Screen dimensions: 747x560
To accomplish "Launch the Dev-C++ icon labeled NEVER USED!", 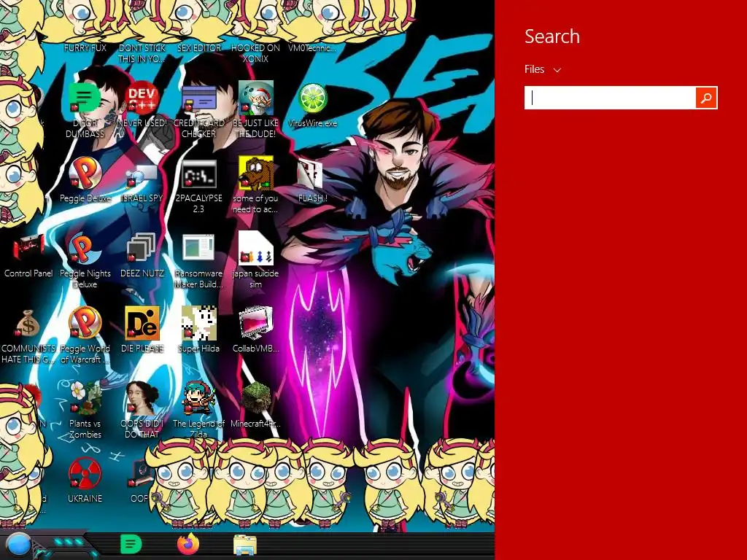I will point(142,98).
